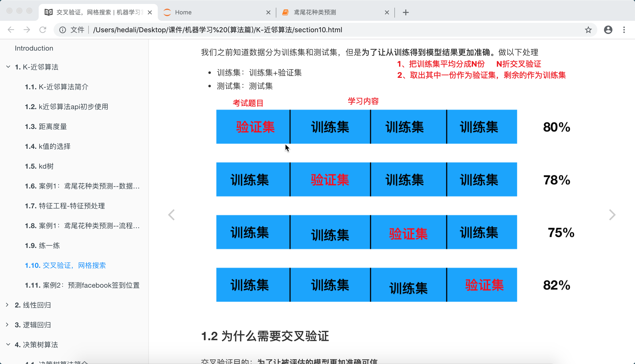Open a new browser tab

point(406,12)
